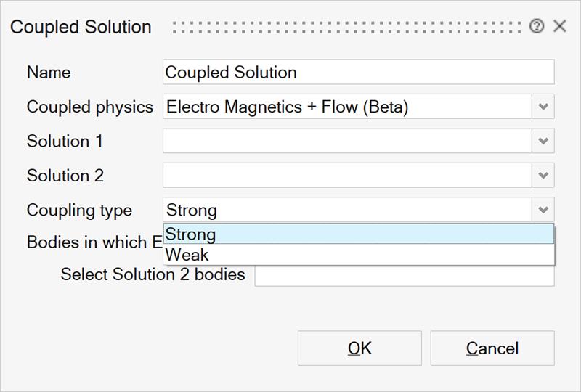The height and width of the screenshot is (392, 581).
Task: Select Strong from the coupling type list
Action: pyautogui.click(x=358, y=234)
